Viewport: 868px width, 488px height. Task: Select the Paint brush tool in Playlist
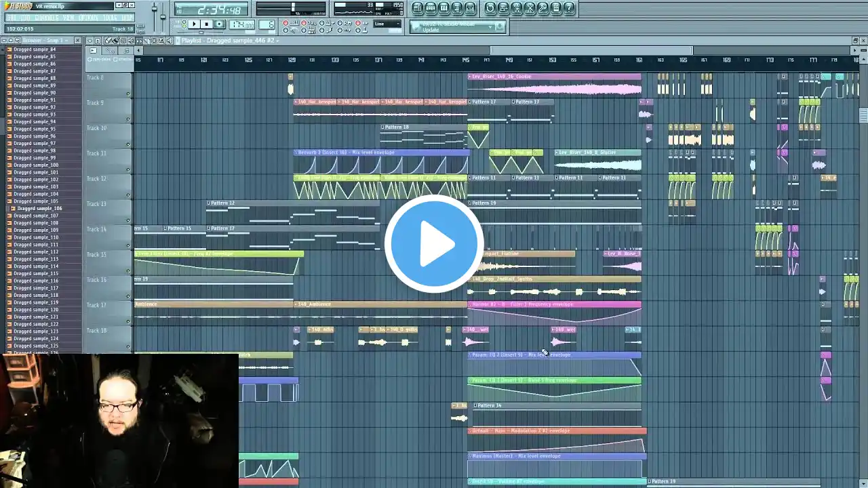click(x=115, y=41)
